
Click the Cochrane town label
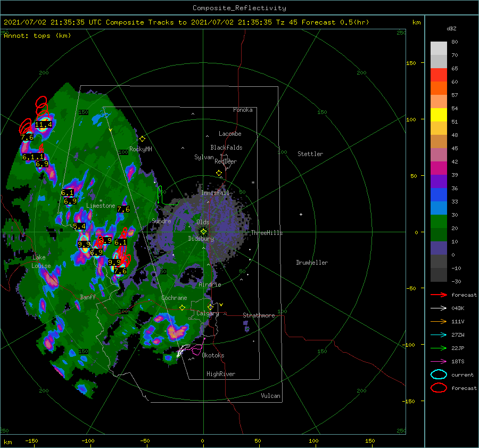[x=174, y=298]
